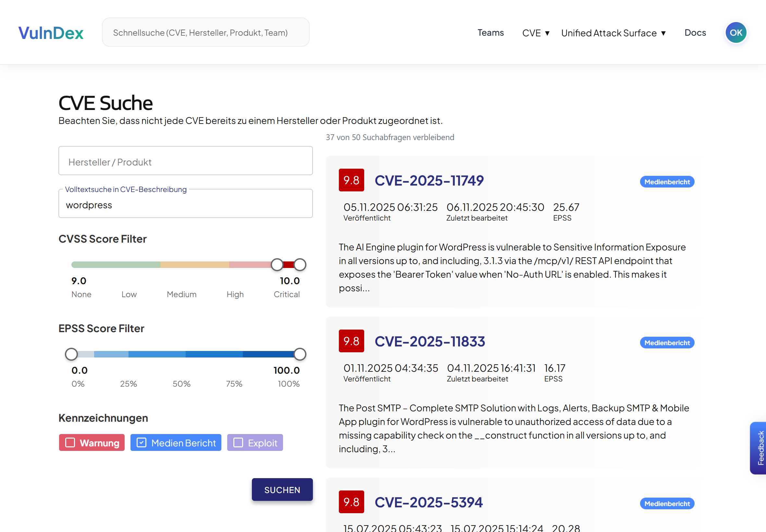Click the Schnellsuche search field
Image resolution: width=766 pixels, height=532 pixels.
coord(205,32)
